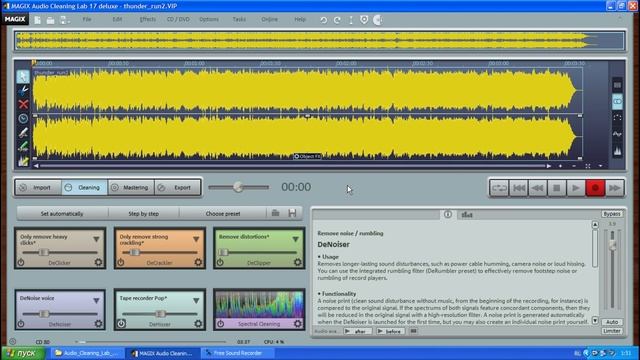Viewport: 640px width, 360px height.
Task: Toggle DeNoise voice power switch
Action: click(x=21, y=324)
